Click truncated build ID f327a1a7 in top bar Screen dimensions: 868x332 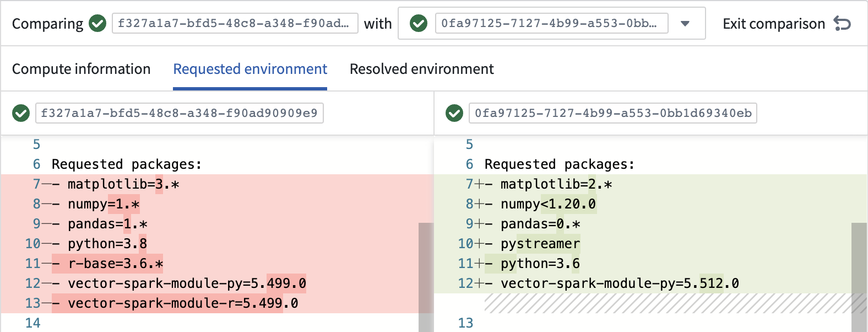click(x=235, y=24)
